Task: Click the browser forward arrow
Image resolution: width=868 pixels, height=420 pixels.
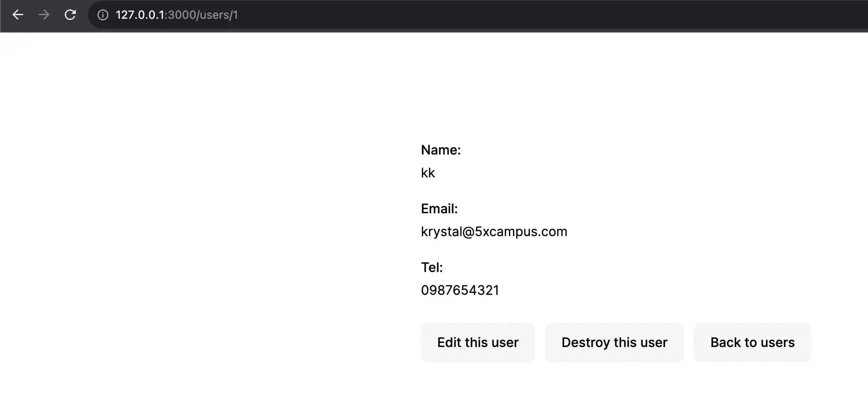Action: pyautogui.click(x=44, y=15)
